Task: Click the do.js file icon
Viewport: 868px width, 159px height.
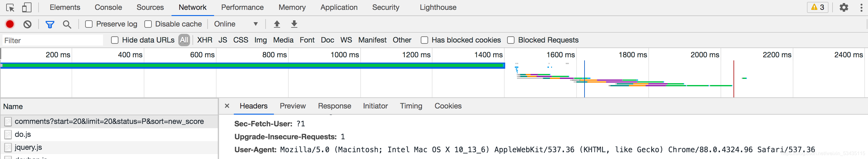Action: [8, 135]
